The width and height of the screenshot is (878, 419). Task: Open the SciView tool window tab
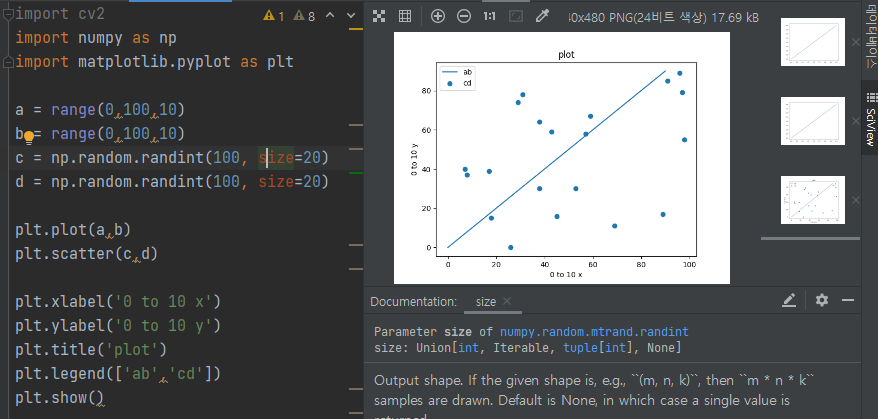tap(870, 119)
